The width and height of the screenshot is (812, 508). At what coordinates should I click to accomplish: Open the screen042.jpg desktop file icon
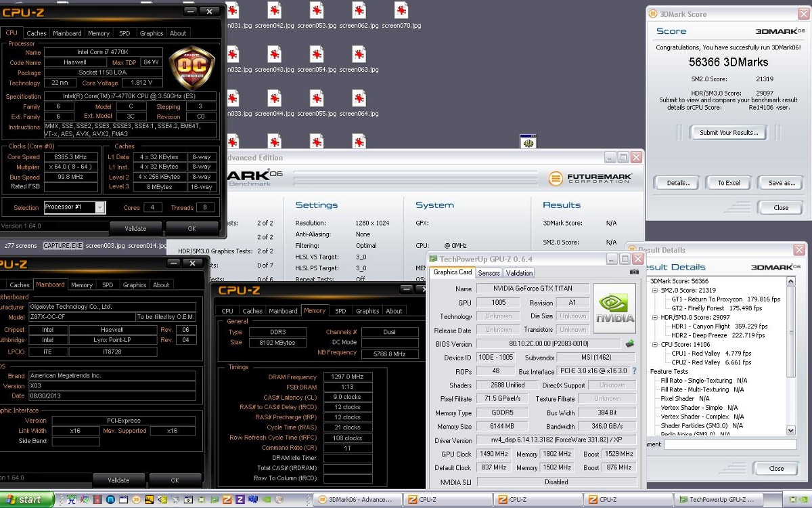point(274,10)
